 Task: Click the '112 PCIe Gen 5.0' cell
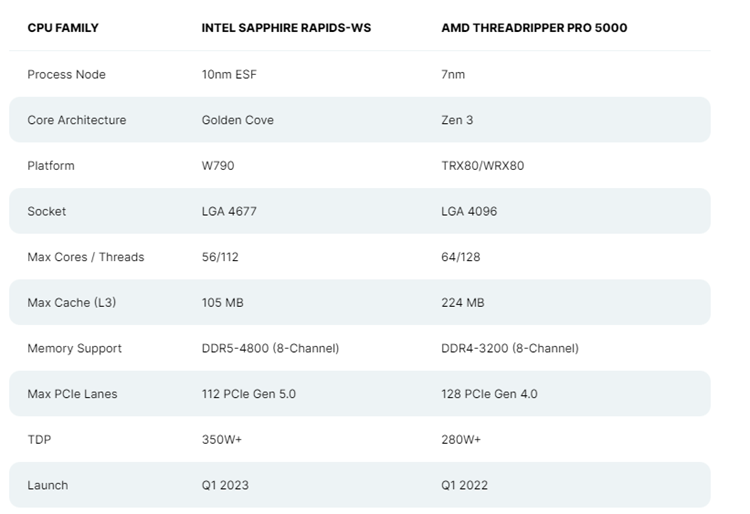(249, 394)
